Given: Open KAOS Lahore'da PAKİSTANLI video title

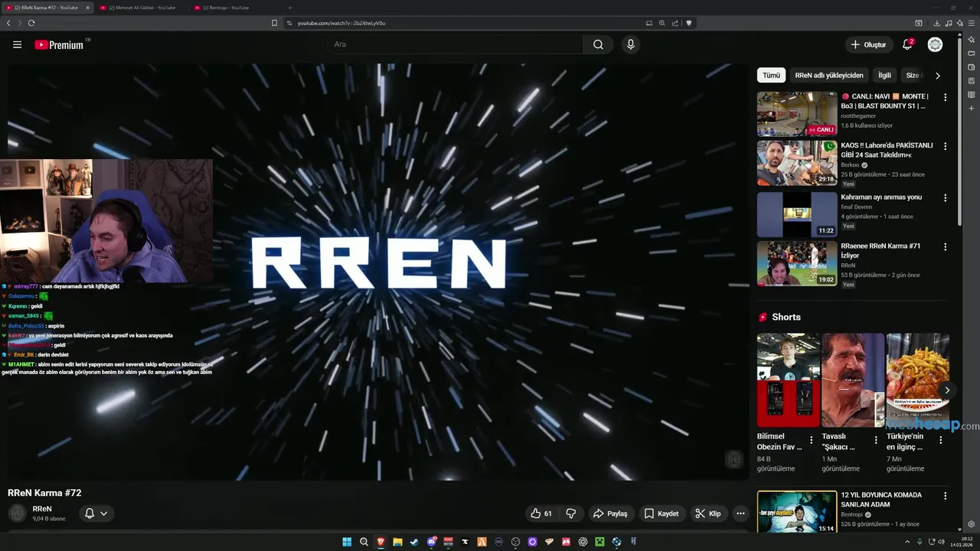Looking at the screenshot, I should tap(887, 149).
